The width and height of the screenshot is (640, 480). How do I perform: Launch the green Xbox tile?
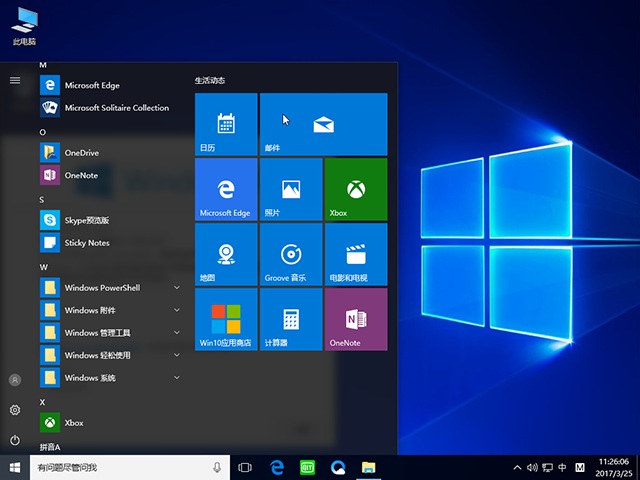click(x=355, y=189)
